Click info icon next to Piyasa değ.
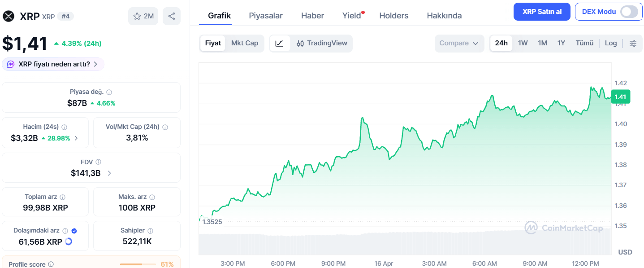Screen dimensions: 644x268 109,92
